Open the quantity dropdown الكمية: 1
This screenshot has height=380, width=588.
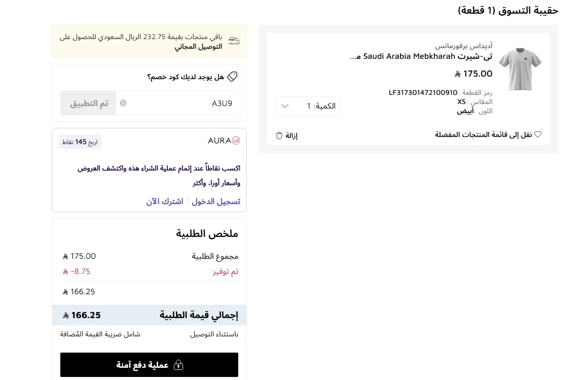[308, 106]
